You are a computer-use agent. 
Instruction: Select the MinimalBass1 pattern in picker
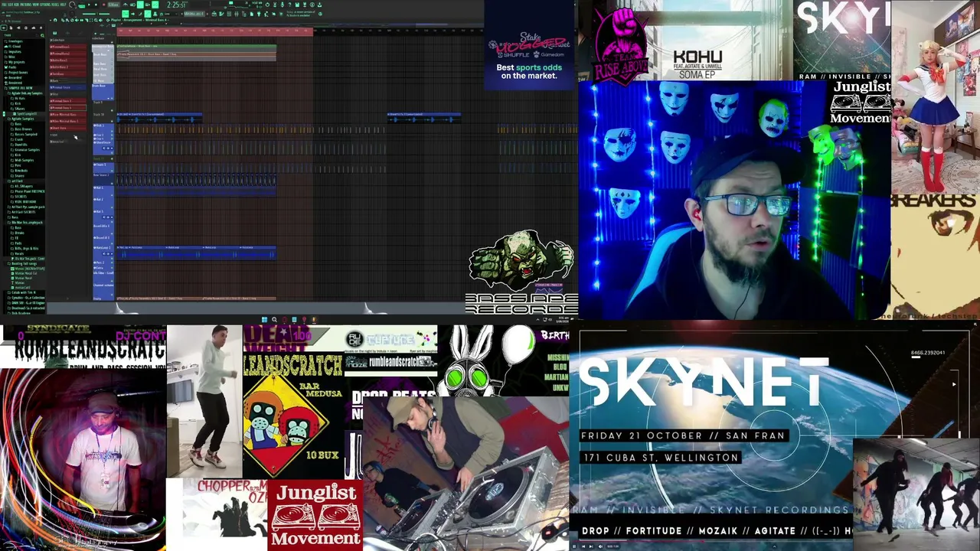pos(68,47)
